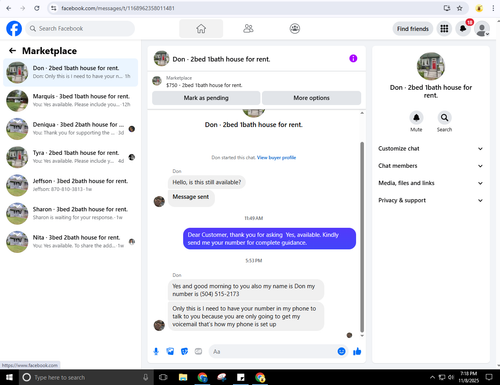Expand Privacy & support section
Viewport: 500px width, 385px height.
pos(431,200)
